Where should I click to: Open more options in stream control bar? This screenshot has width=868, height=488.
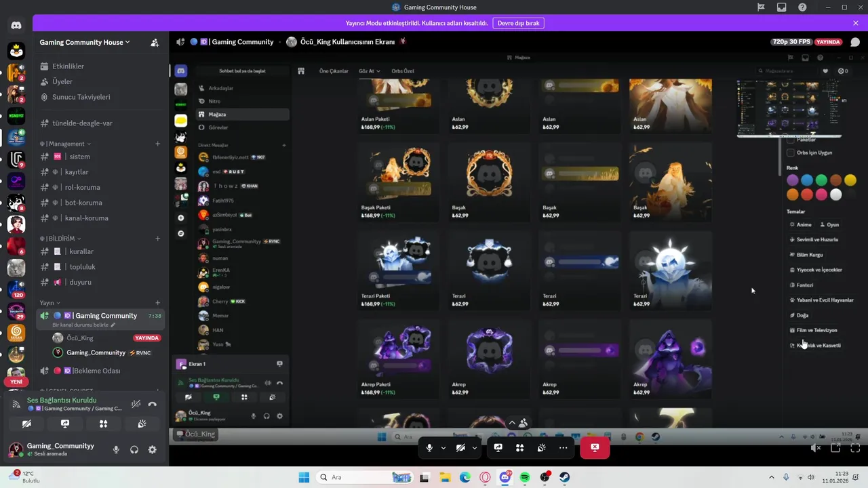coord(563,447)
